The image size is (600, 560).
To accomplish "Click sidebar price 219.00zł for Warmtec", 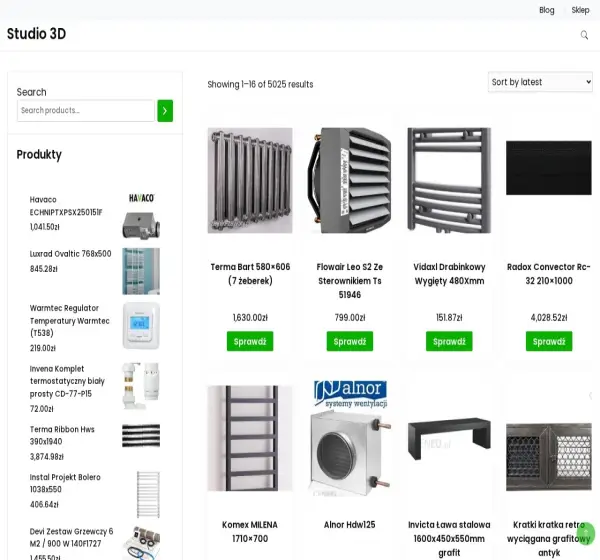I will pyautogui.click(x=43, y=348).
